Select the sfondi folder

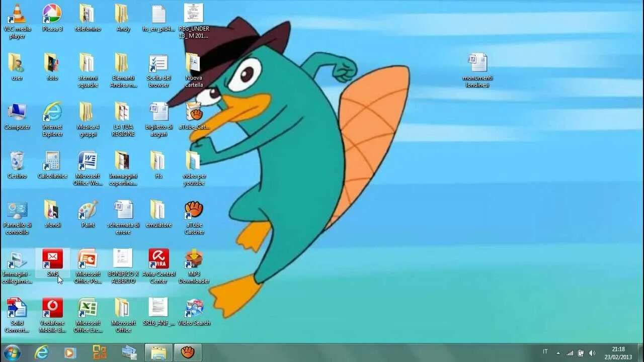click(52, 214)
